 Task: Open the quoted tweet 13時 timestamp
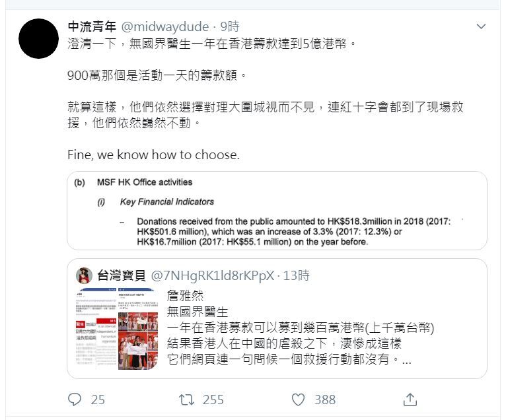coord(296,275)
